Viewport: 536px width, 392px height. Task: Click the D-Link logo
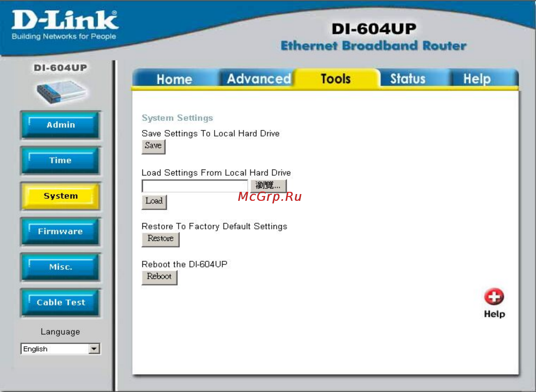(65, 25)
